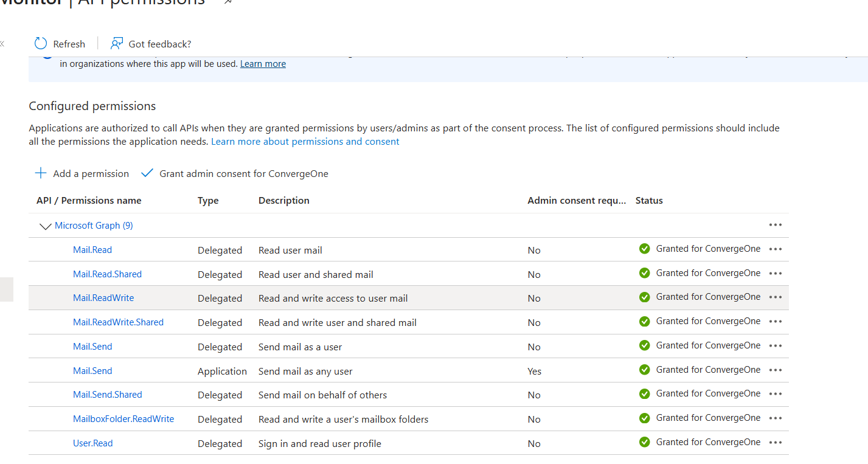The image size is (868, 464).
Task: Open the Mail.Send.Shared permission
Action: pyautogui.click(x=107, y=395)
